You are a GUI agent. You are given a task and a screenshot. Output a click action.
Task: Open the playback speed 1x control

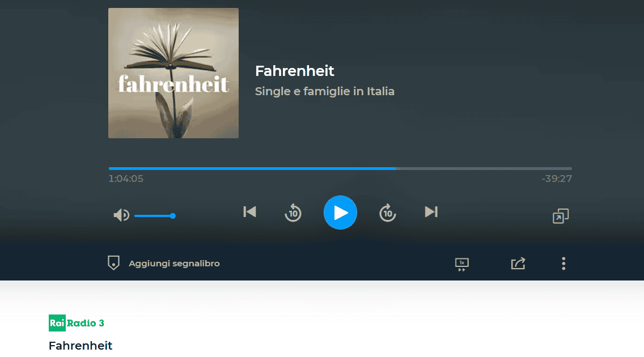point(462,264)
